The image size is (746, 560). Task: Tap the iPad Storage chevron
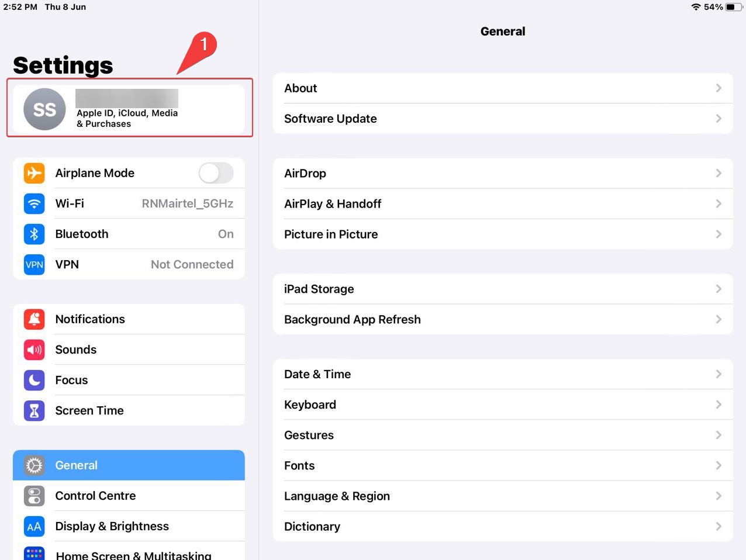(x=719, y=289)
